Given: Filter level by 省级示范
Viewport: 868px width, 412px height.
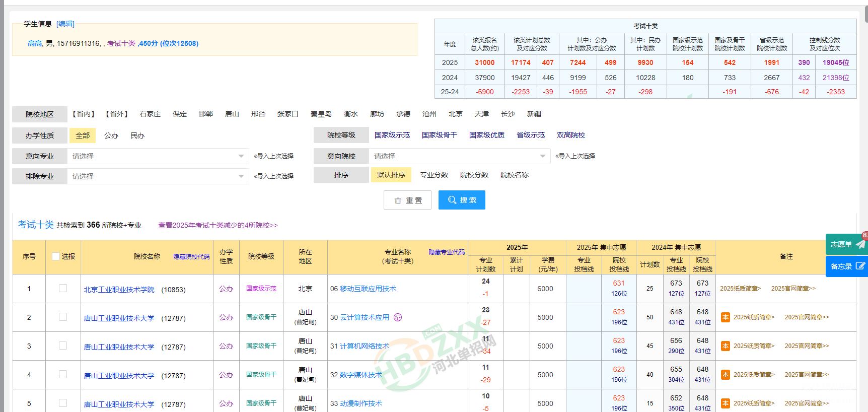Looking at the screenshot, I should pos(531,135).
